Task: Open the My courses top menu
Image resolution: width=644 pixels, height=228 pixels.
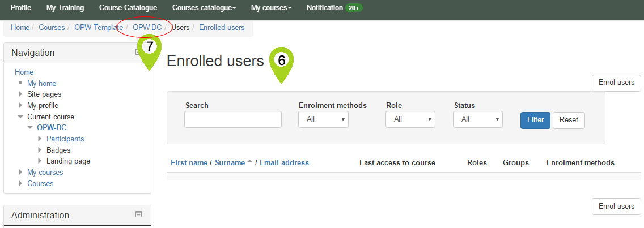Action: pyautogui.click(x=271, y=8)
